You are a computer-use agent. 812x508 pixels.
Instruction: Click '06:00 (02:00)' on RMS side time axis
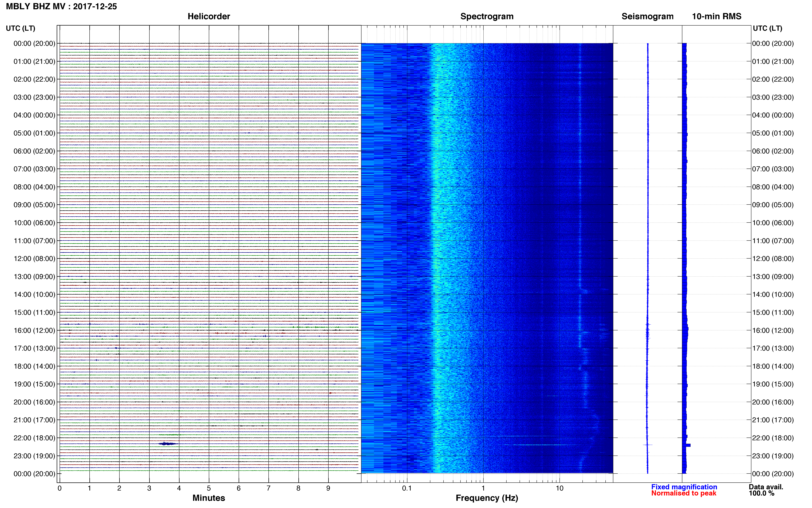click(773, 151)
